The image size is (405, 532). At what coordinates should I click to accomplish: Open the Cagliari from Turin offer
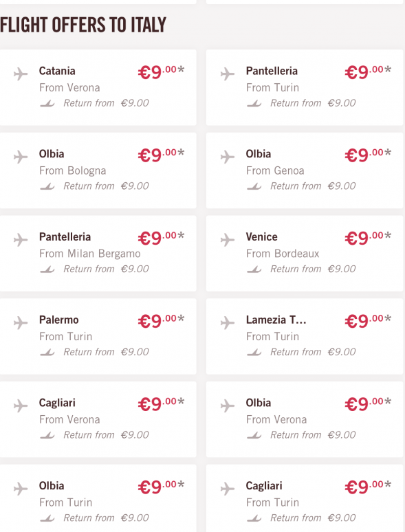305,498
